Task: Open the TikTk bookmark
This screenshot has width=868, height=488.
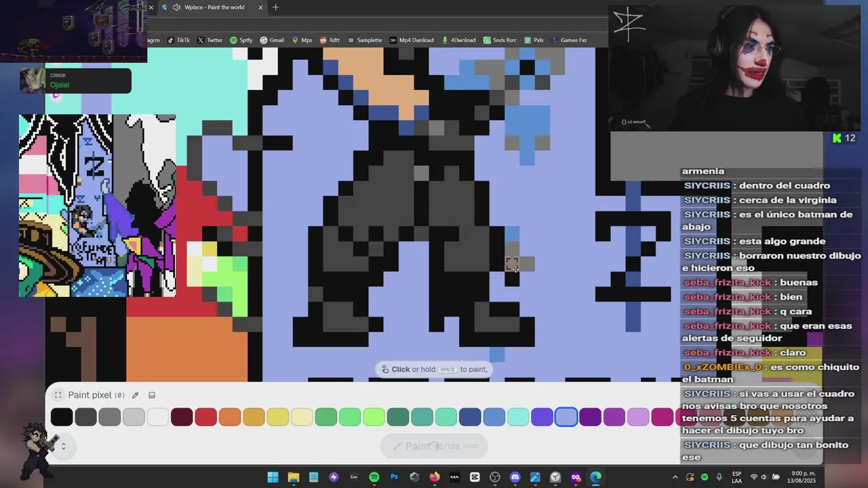Action: coord(178,40)
